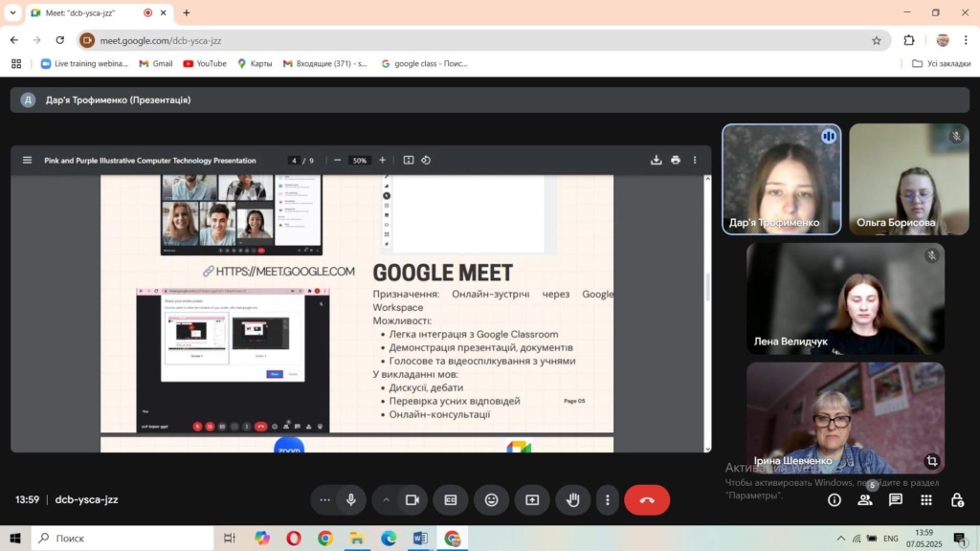Image resolution: width=980 pixels, height=551 pixels.
Task: Edit the PDF page number field
Action: pos(294,161)
